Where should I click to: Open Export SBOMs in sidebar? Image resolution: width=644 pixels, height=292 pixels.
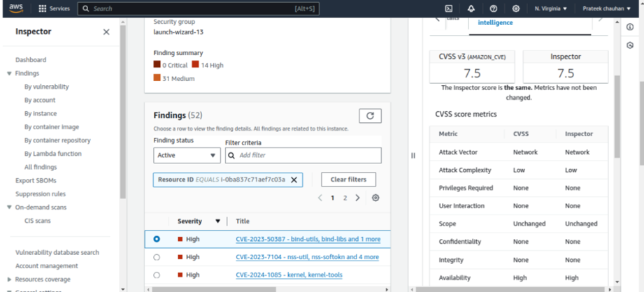coord(36,180)
